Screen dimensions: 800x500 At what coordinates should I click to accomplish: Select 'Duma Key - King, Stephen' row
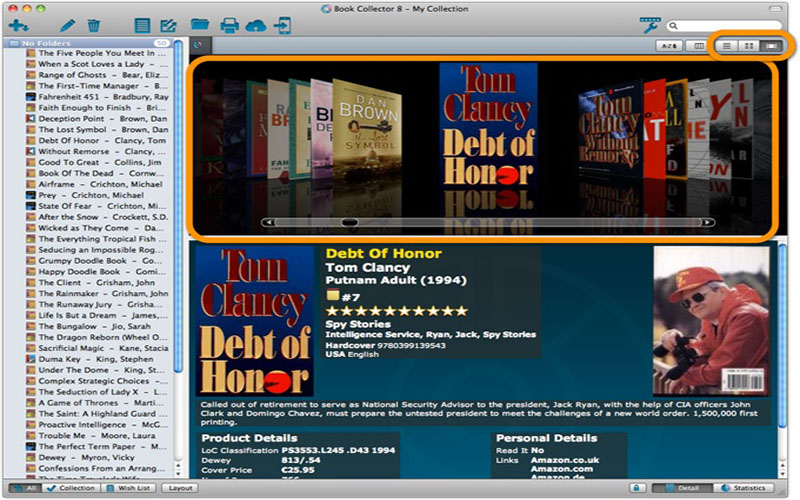click(x=90, y=359)
